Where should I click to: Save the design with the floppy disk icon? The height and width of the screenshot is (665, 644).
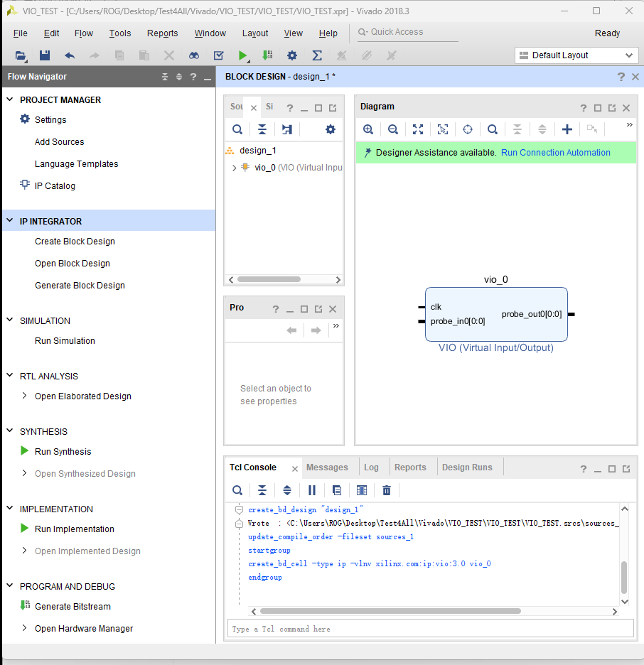pyautogui.click(x=45, y=55)
